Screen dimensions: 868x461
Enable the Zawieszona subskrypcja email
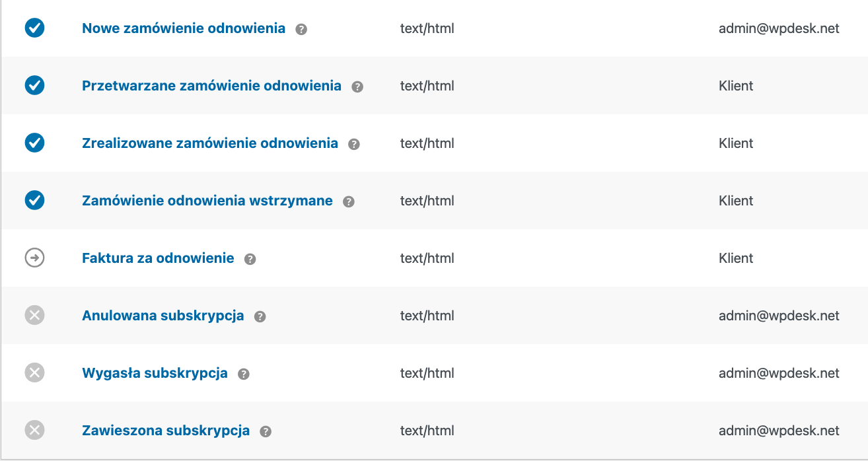tap(34, 430)
